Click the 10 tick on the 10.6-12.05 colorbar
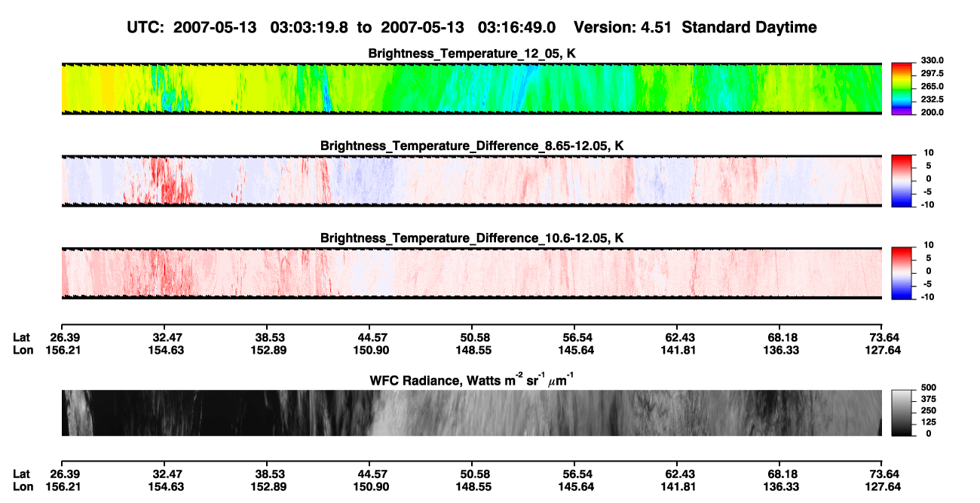980x503 pixels. (x=928, y=245)
